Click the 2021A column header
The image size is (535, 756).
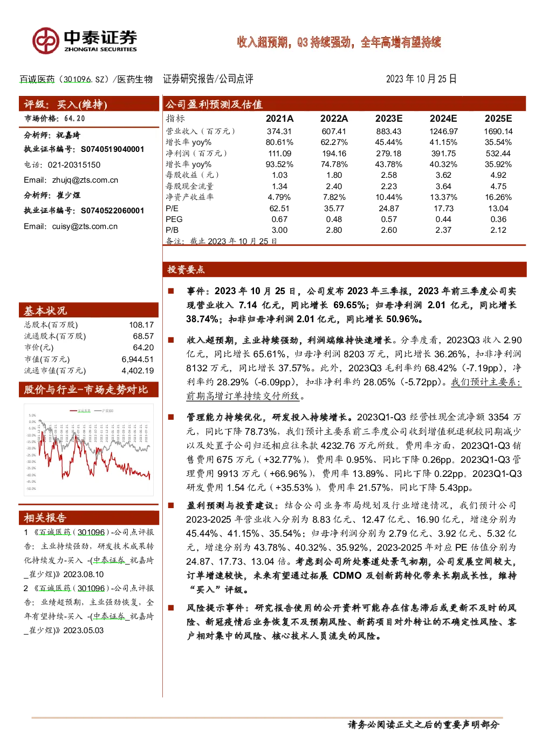(279, 119)
